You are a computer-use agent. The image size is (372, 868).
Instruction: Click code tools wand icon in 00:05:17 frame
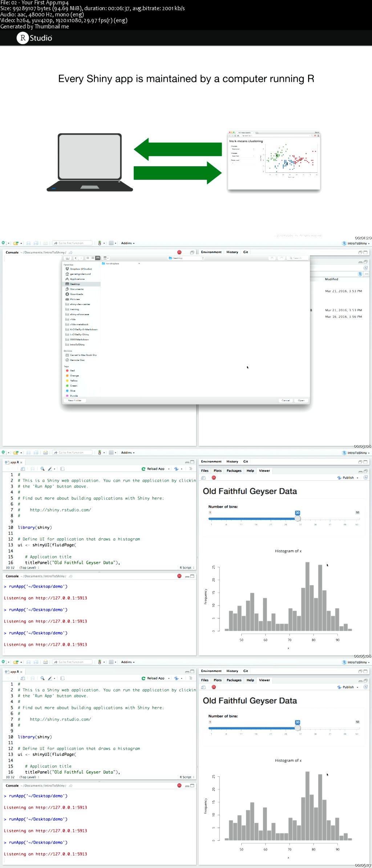pos(51,678)
